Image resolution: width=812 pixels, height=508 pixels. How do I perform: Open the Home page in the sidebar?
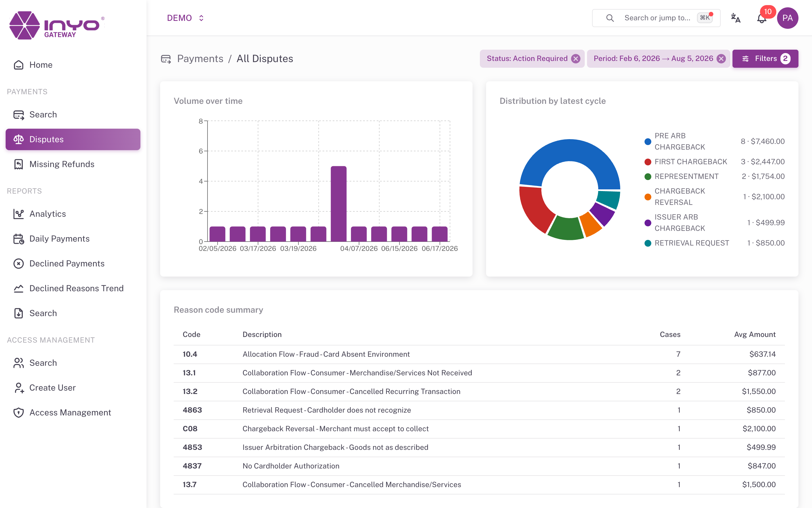pos(73,65)
